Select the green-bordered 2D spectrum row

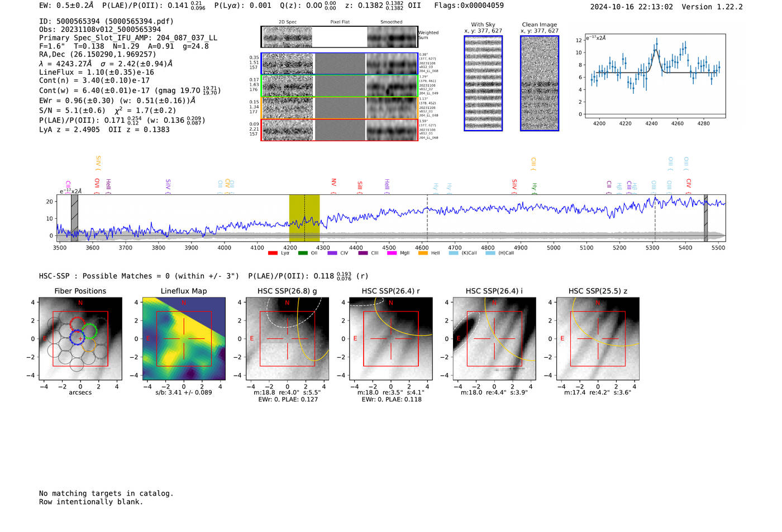340,86
